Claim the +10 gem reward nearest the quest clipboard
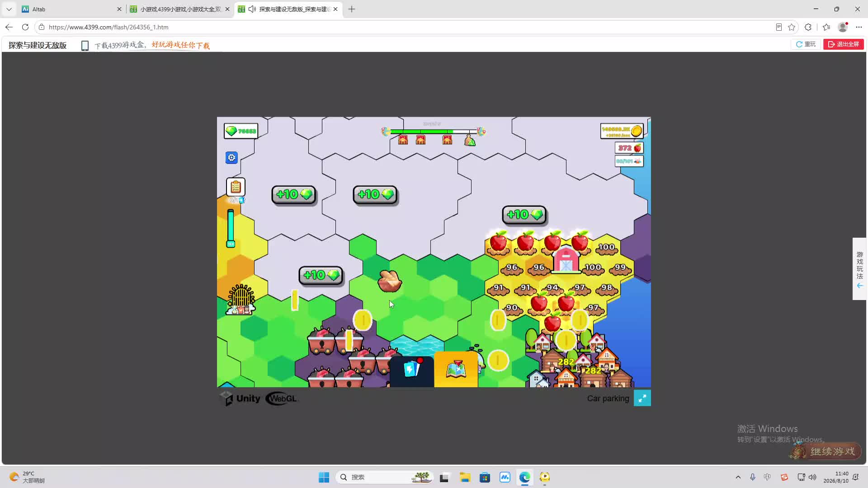868x488 pixels. coord(294,194)
